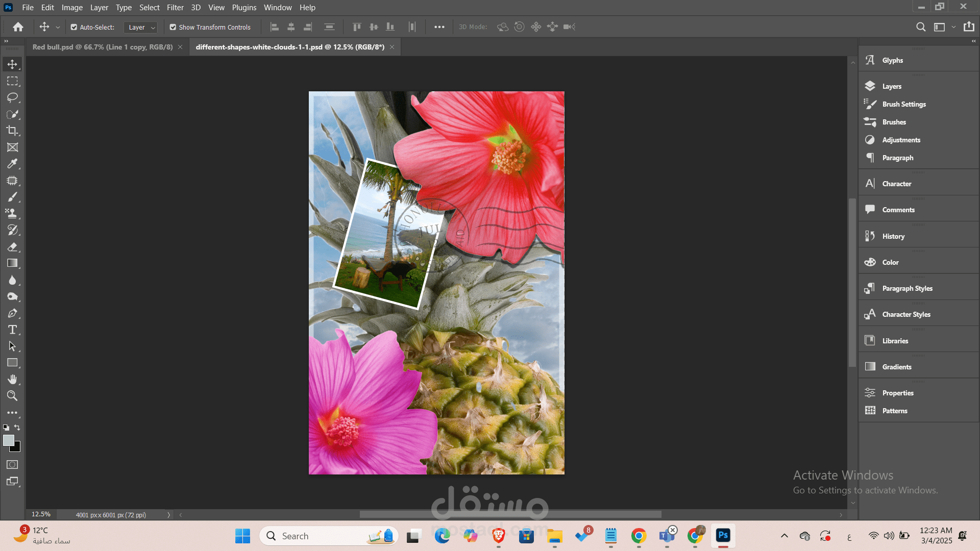Open the History panel
980x551 pixels.
click(x=893, y=236)
